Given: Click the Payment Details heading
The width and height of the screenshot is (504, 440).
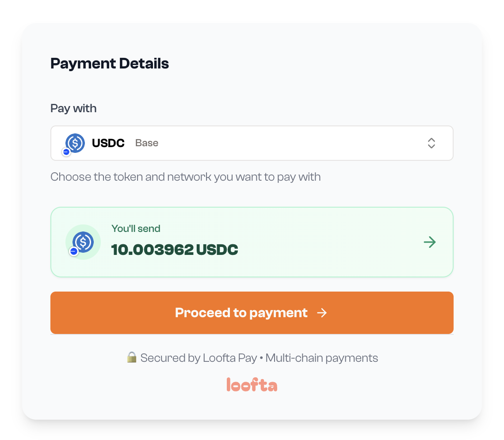Looking at the screenshot, I should tap(110, 64).
